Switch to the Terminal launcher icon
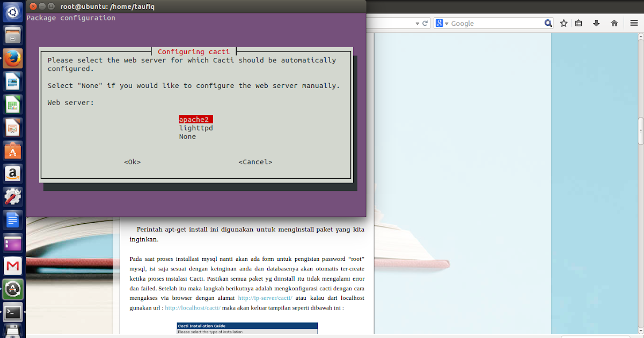The height and width of the screenshot is (338, 644). click(x=12, y=312)
